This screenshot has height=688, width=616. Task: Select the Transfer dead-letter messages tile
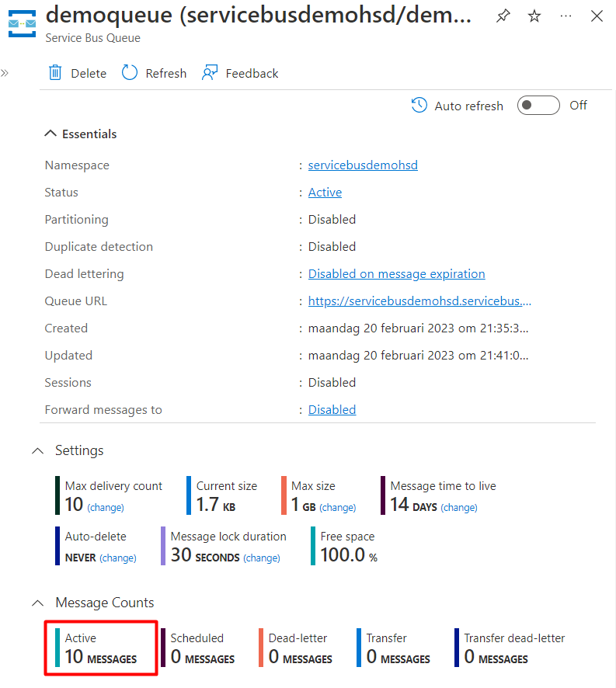tap(510, 648)
